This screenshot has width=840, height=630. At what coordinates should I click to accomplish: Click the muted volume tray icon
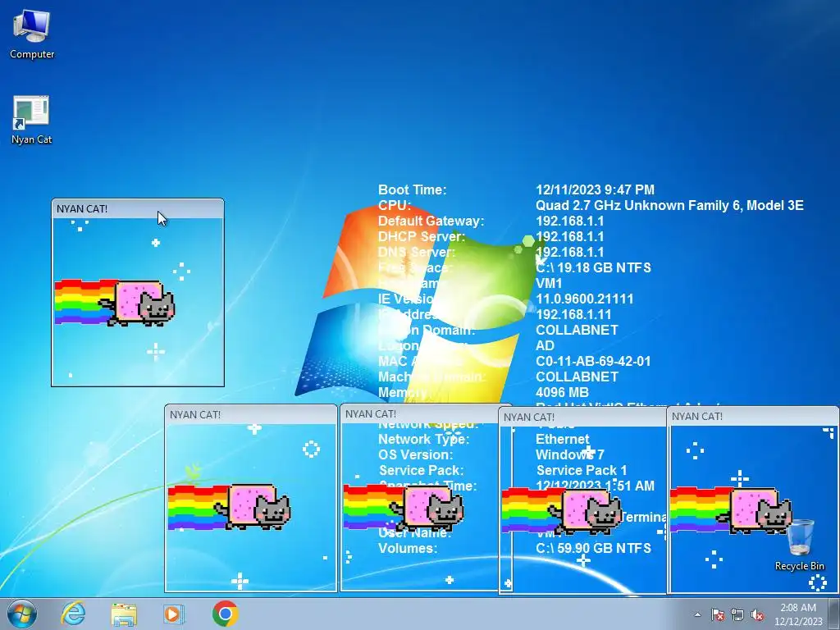(x=757, y=615)
